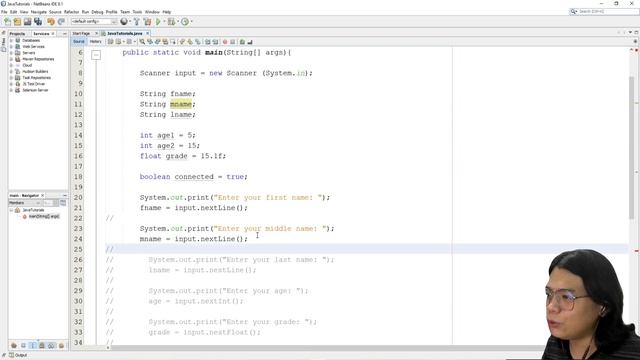Screen dimensions: 640x360
Task: Open the File menu
Action: pos(4,12)
